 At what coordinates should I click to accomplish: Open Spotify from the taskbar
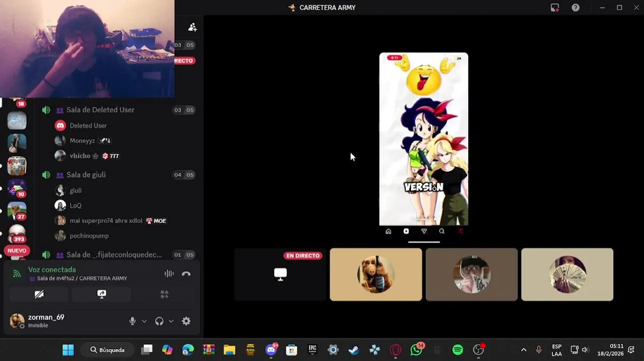(457, 350)
